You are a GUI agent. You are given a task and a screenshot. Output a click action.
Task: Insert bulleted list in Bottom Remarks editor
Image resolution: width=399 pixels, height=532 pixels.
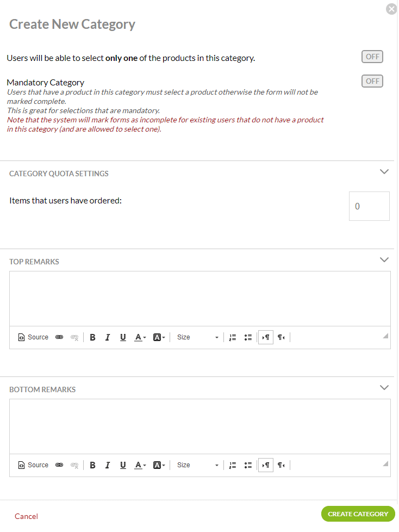click(x=248, y=465)
